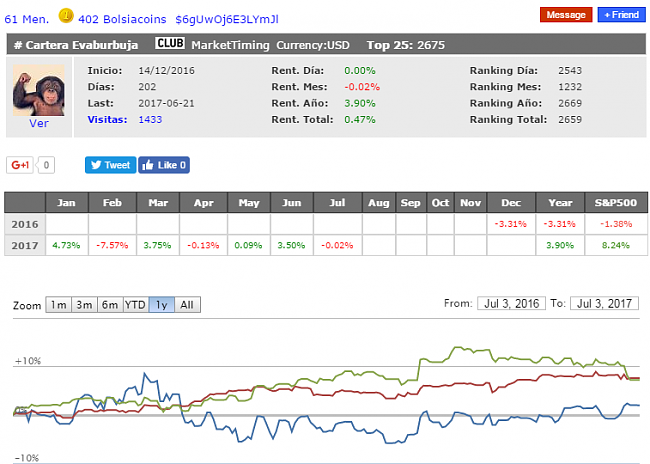
Task: Click the Top 25: 2675 text
Action: click(405, 45)
